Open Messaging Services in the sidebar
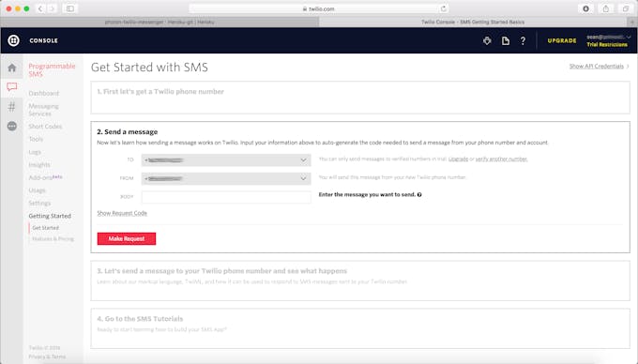This screenshot has width=638, height=364. 43,110
